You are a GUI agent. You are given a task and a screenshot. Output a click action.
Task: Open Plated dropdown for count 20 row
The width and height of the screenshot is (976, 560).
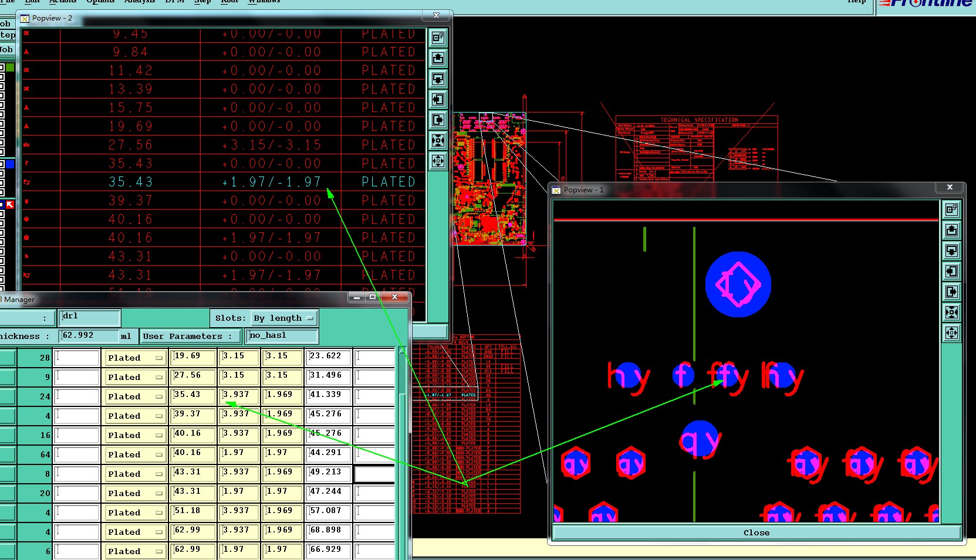coord(134,493)
